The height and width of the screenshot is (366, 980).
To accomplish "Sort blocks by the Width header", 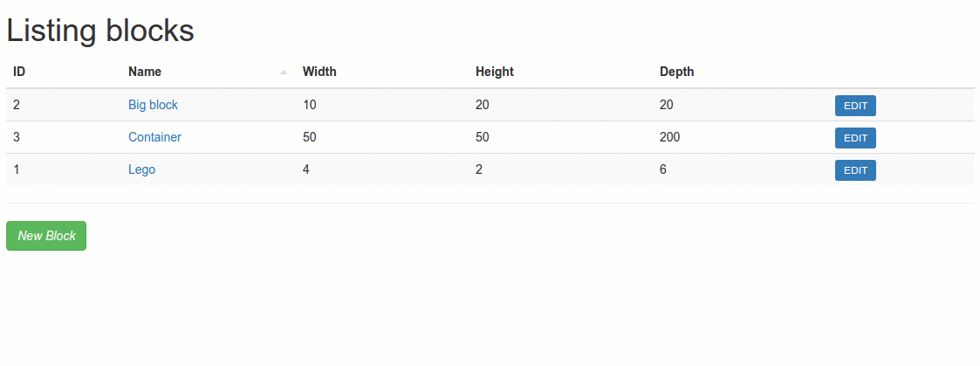I will click(x=319, y=72).
